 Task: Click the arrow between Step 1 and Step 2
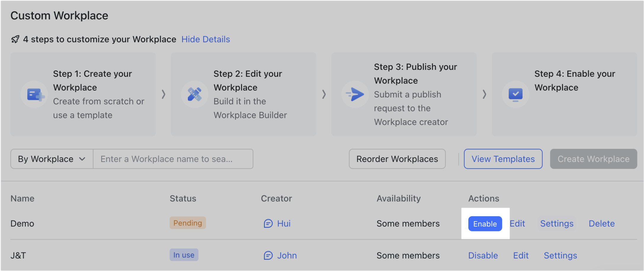click(x=164, y=94)
